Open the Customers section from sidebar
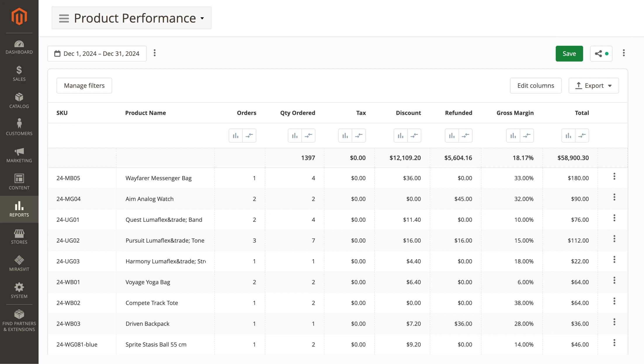This screenshot has width=644, height=364. click(x=19, y=126)
